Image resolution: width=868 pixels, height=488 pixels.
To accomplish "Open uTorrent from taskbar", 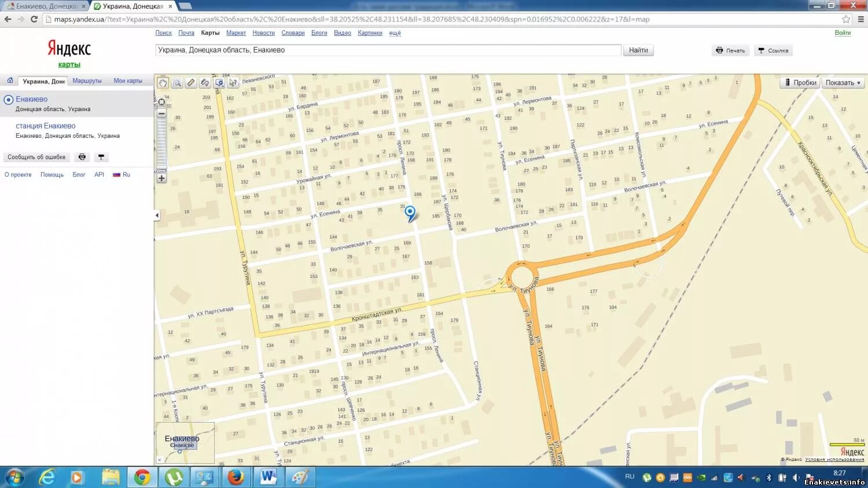I will [174, 478].
